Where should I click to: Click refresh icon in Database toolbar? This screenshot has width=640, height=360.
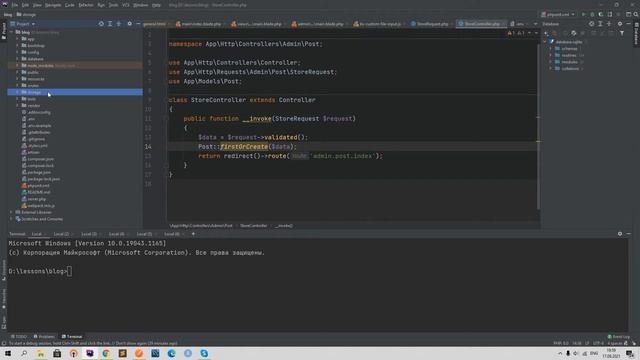click(x=573, y=33)
